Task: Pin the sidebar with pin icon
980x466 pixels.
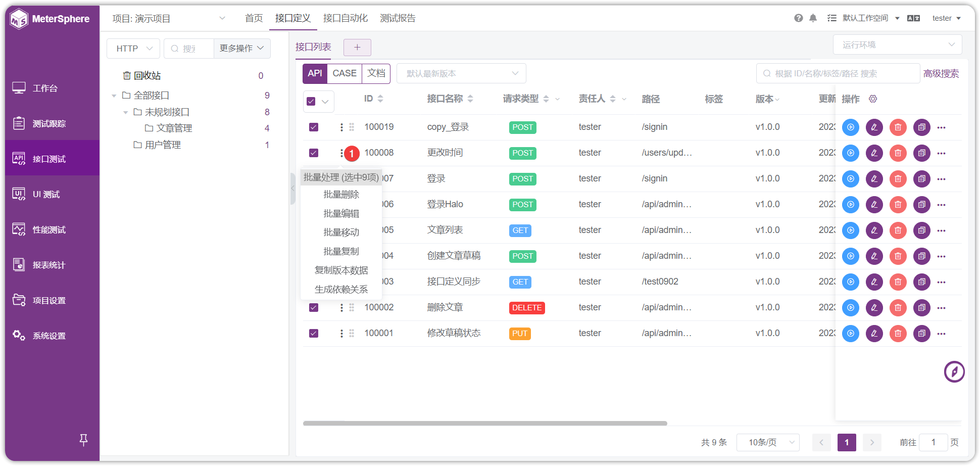Action: (84, 440)
